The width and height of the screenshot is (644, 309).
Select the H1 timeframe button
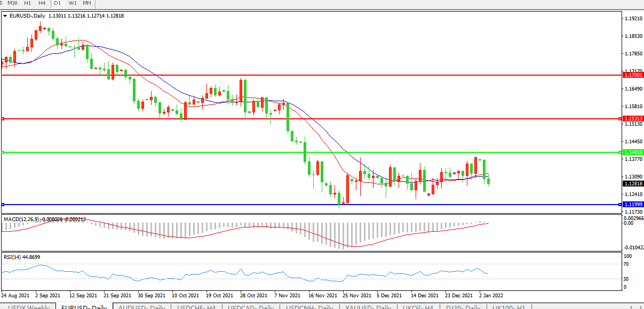pyautogui.click(x=27, y=3)
